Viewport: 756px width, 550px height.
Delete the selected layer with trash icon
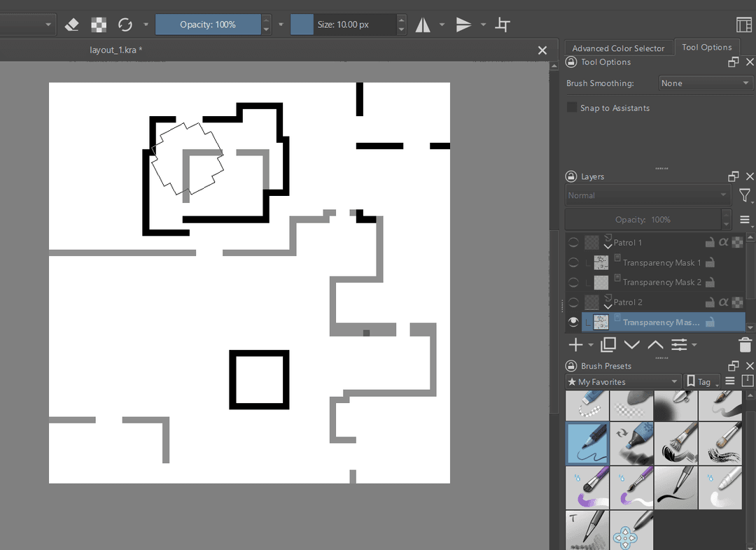coord(745,345)
